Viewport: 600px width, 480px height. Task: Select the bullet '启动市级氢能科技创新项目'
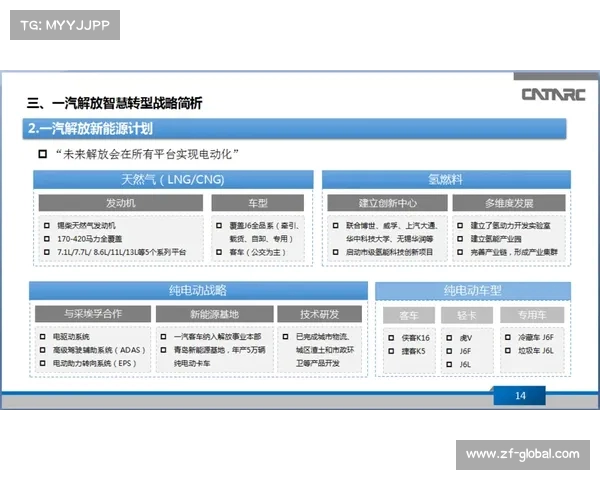tap(390, 252)
